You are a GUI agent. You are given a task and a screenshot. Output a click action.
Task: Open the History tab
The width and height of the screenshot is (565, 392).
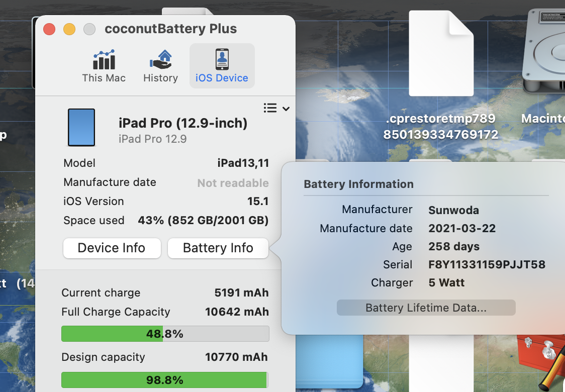pos(160,66)
